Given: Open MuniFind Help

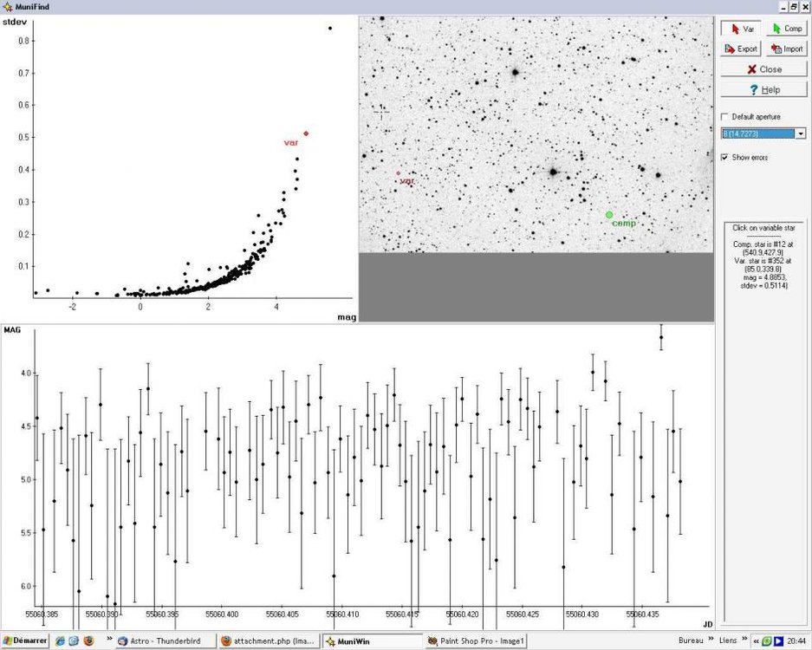Looking at the screenshot, I should (763, 89).
